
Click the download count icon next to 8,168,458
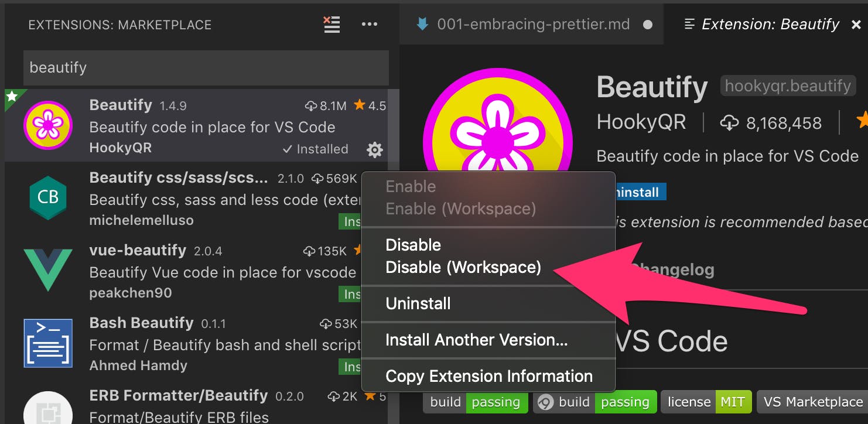point(729,122)
